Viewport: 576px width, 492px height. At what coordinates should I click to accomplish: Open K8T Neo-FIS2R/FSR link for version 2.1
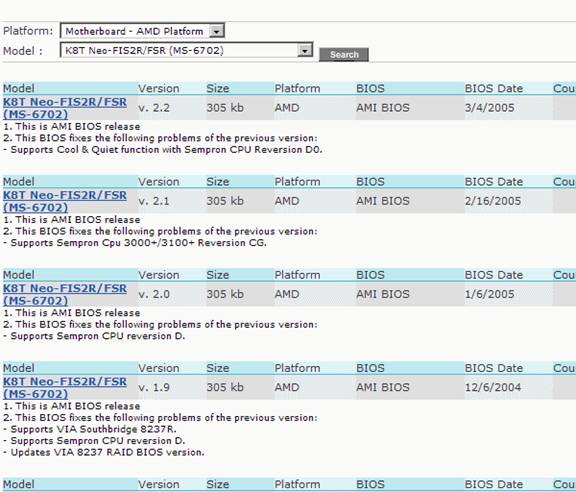[65, 201]
